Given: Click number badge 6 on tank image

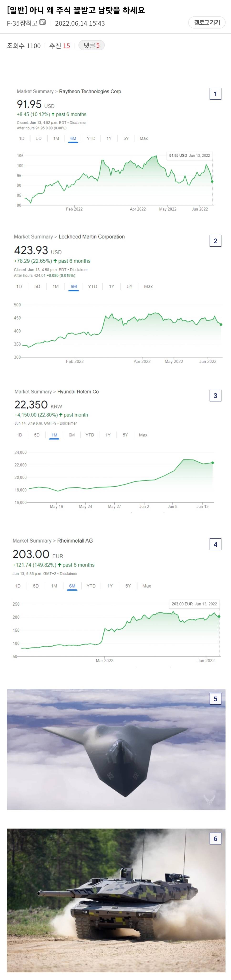Looking at the screenshot, I should click(x=216, y=839).
